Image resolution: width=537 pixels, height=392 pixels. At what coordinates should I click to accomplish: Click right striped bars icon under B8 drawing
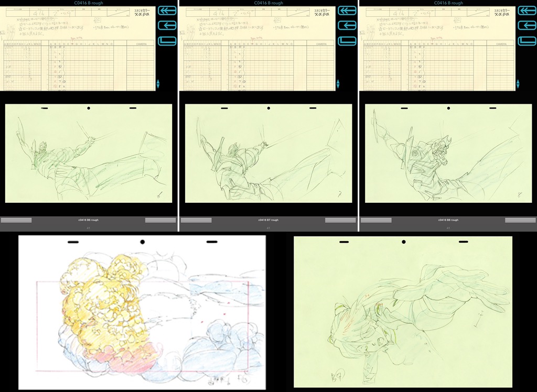coord(520,220)
